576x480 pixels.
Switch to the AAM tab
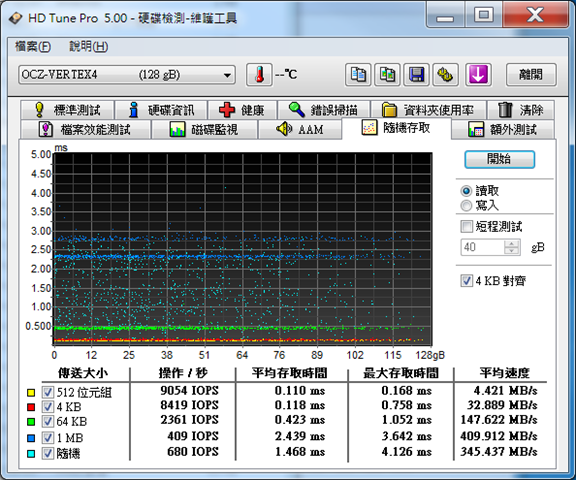click(300, 129)
